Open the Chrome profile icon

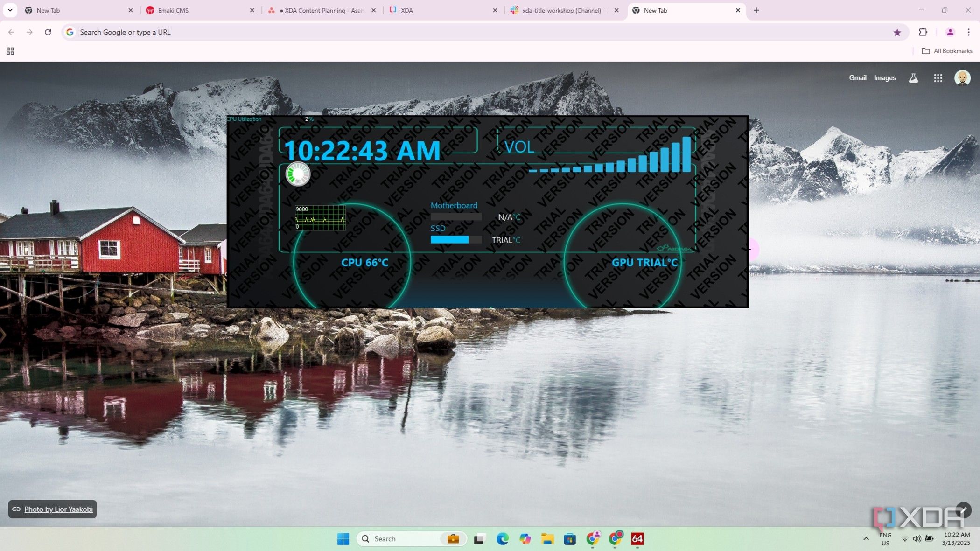click(950, 32)
